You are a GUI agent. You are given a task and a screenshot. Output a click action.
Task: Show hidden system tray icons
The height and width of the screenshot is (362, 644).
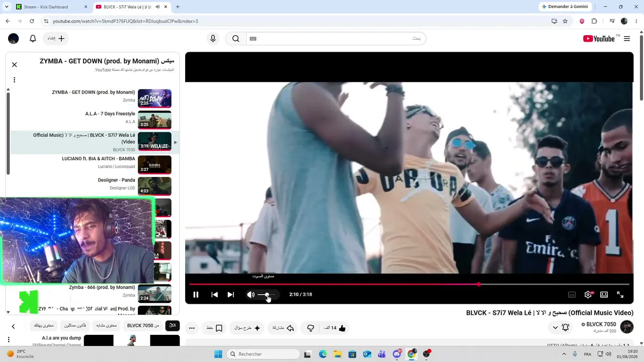[x=564, y=354]
